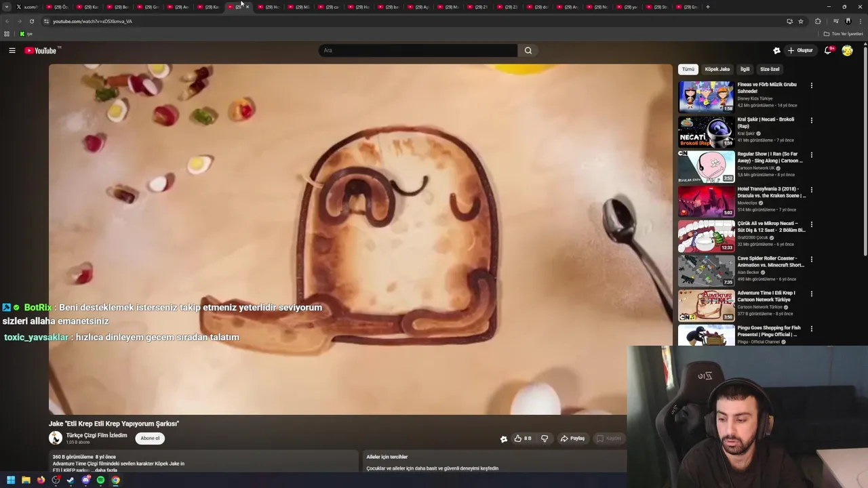Open Kral Şakir Necati Brokoli thumbnail
Image resolution: width=868 pixels, height=488 pixels.
[x=706, y=131]
